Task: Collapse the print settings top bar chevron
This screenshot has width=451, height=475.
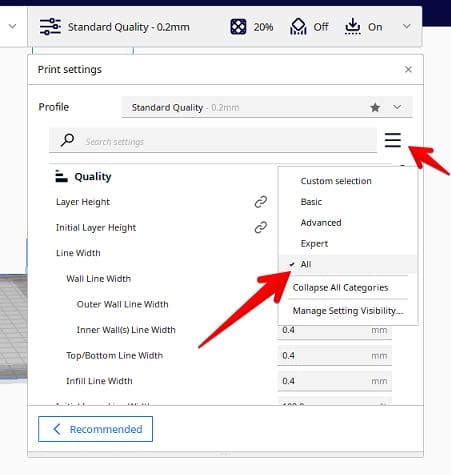Action: point(406,26)
